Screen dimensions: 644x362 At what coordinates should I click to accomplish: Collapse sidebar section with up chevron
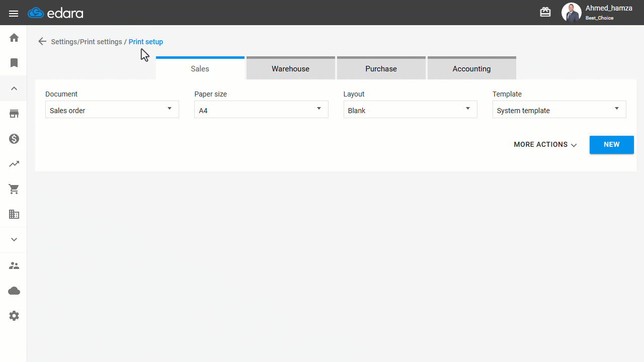(14, 88)
